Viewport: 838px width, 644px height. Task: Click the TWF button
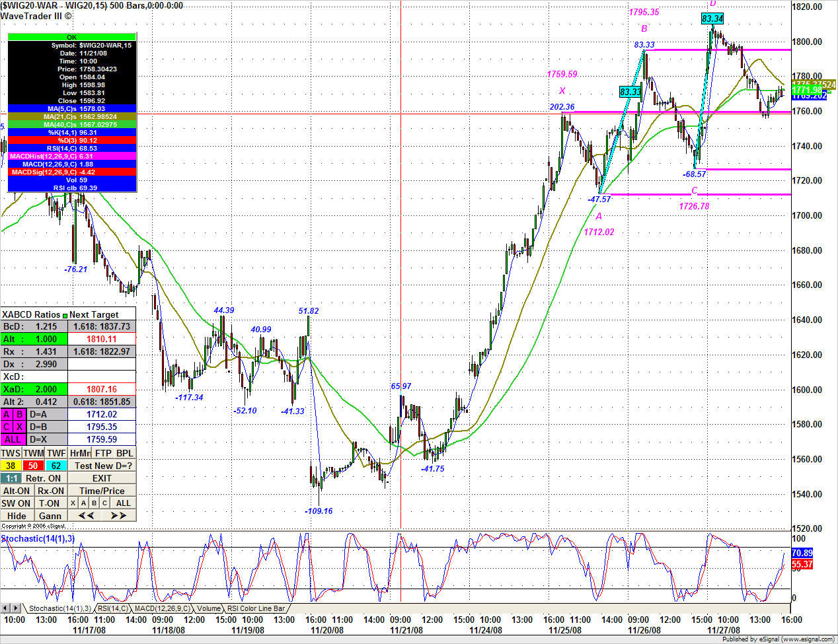tap(56, 453)
